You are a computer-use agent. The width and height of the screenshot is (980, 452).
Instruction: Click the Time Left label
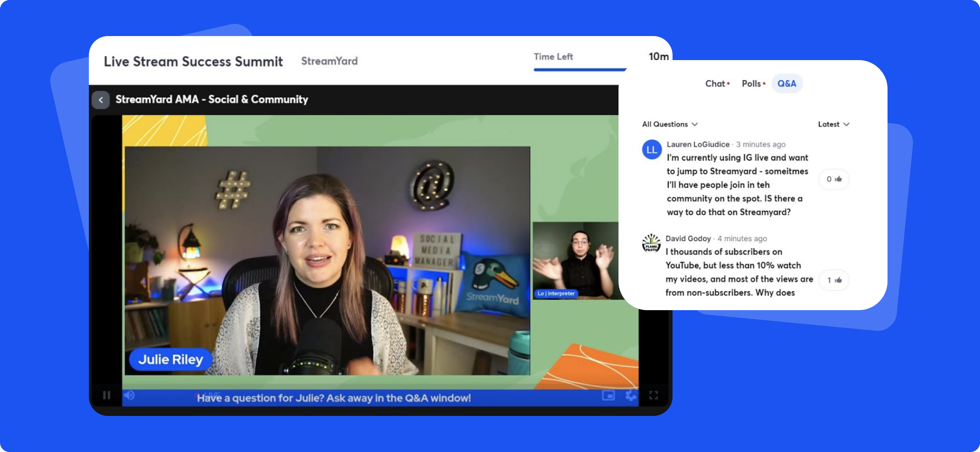pyautogui.click(x=553, y=56)
